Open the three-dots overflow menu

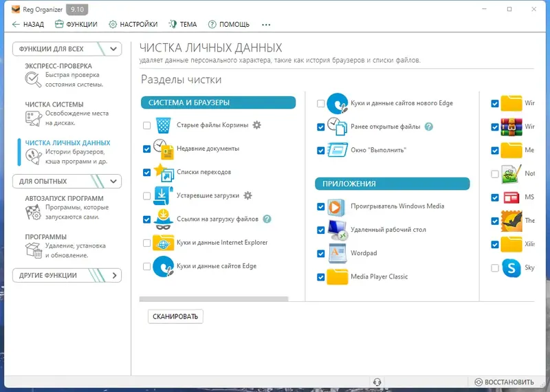(266, 25)
